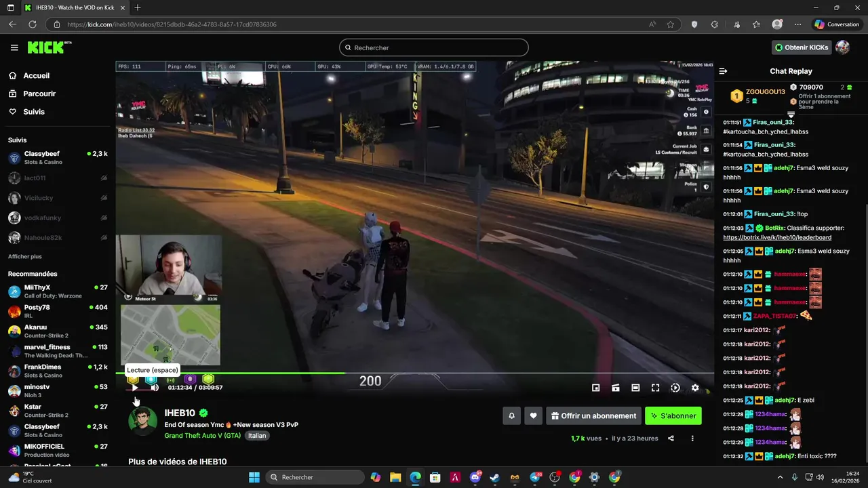This screenshot has height=488, width=868.
Task: Open recommended channel Posty78
Action: [x=58, y=311]
